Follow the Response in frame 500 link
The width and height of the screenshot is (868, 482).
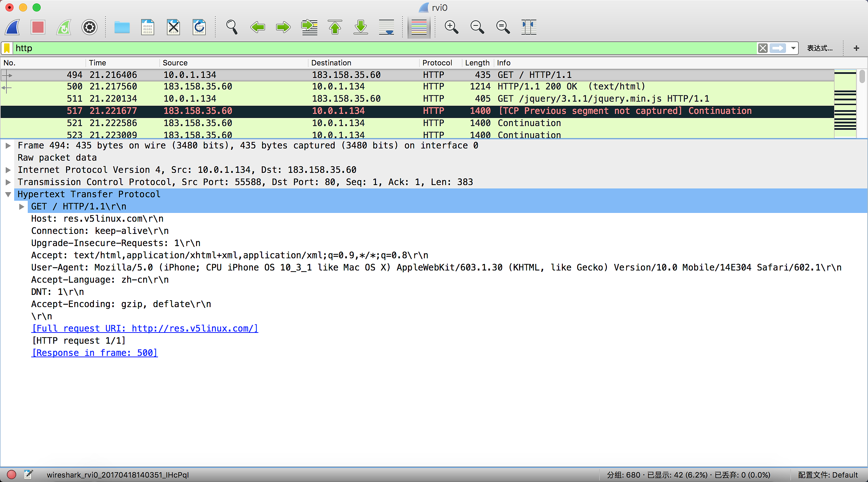pos(95,353)
